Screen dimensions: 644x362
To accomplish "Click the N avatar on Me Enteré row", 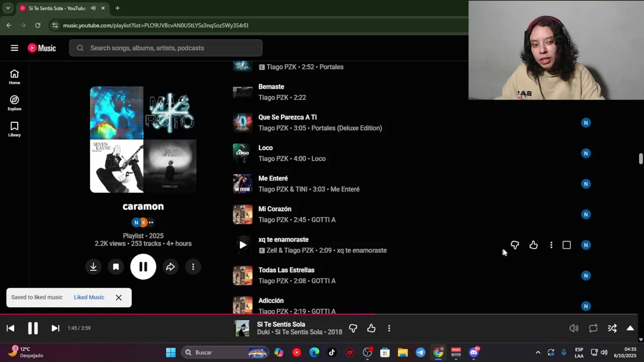I will pos(586,184).
